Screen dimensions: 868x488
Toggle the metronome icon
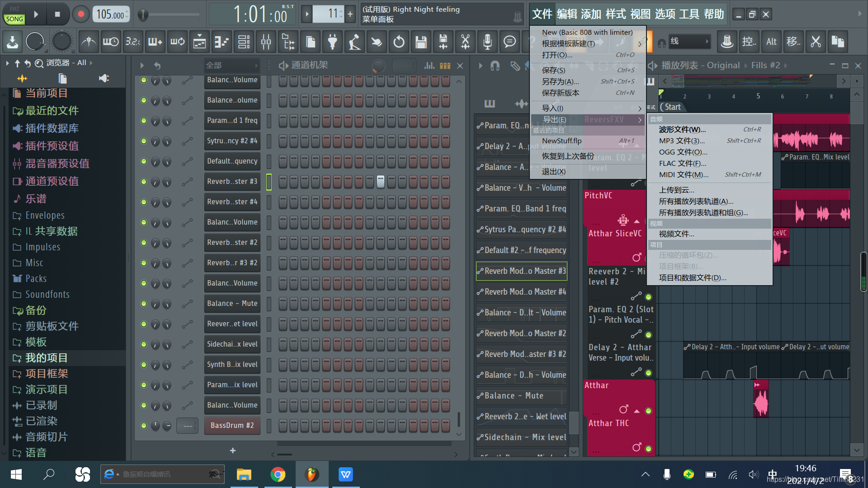pos(89,42)
